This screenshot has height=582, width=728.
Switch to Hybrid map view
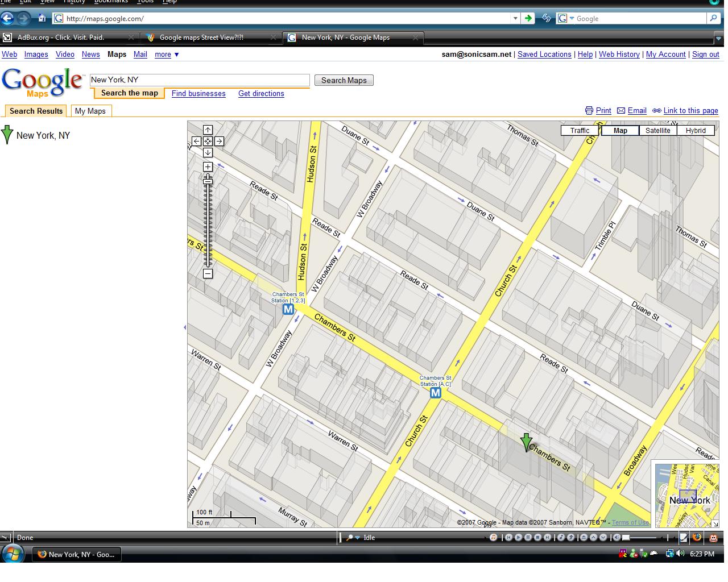coord(695,130)
